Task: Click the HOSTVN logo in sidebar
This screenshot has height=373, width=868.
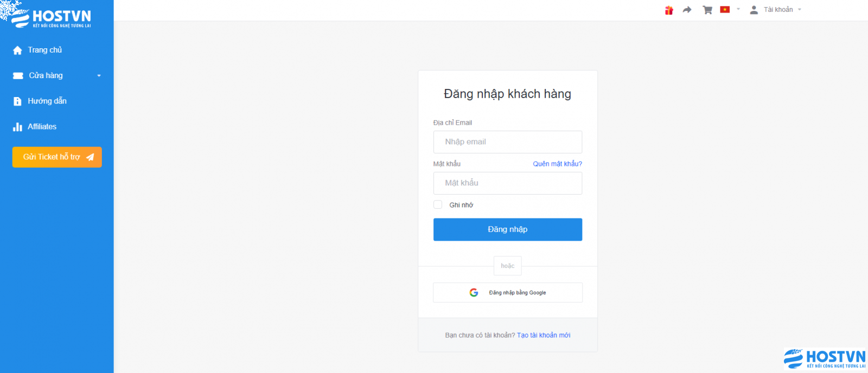Action: tap(52, 18)
